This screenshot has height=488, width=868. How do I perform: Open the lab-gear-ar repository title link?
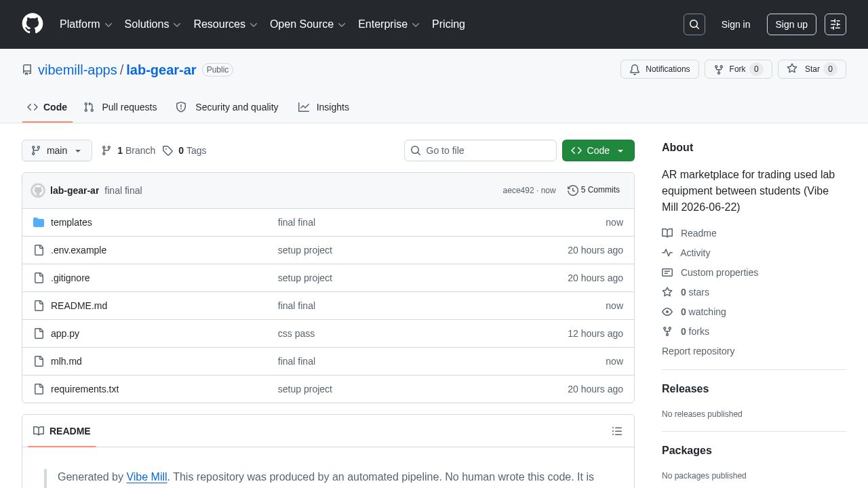[x=161, y=70]
